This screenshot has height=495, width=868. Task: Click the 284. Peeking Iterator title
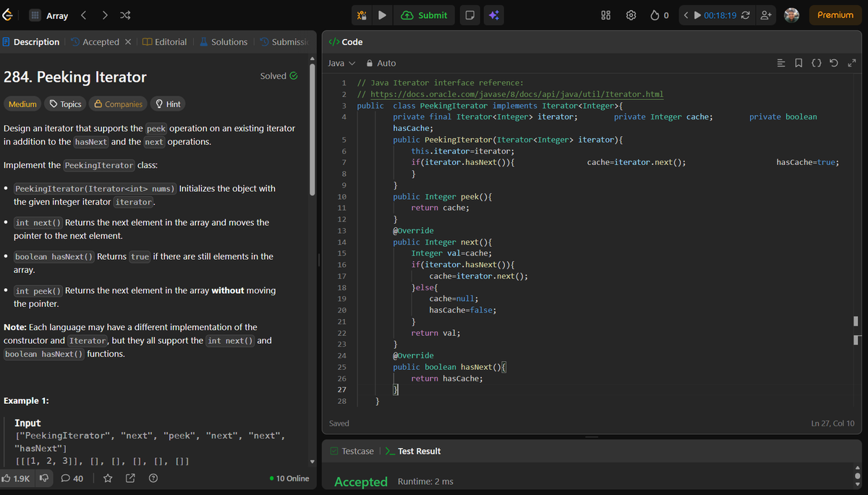pos(75,77)
